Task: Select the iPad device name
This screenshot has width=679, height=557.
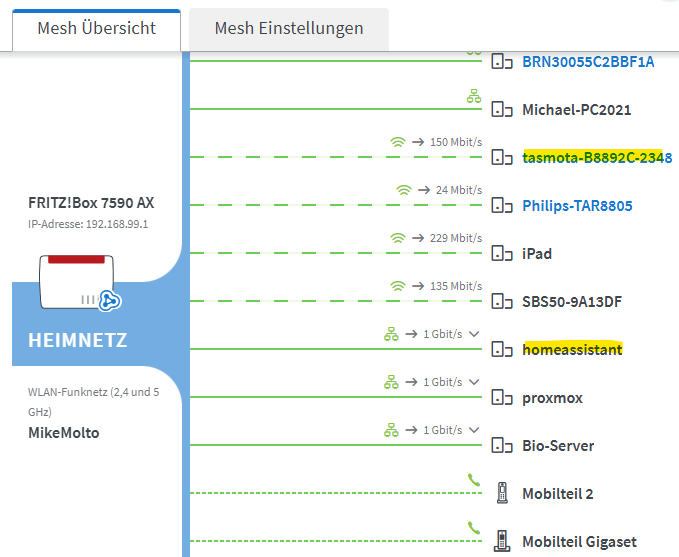Action: tap(537, 254)
